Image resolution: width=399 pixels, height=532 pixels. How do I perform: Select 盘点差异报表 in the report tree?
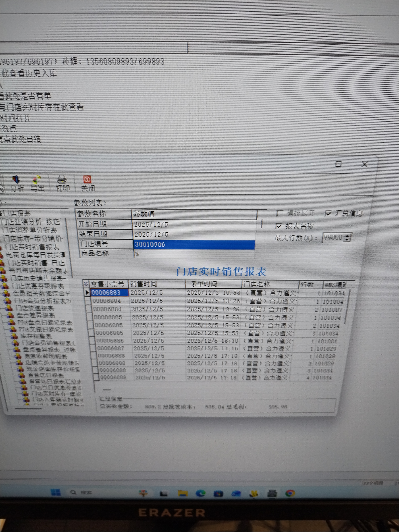[36, 315]
